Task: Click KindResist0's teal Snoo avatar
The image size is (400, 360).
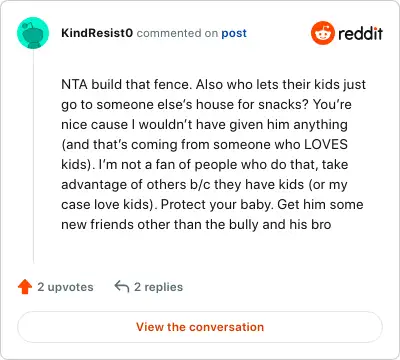Action: click(x=33, y=33)
